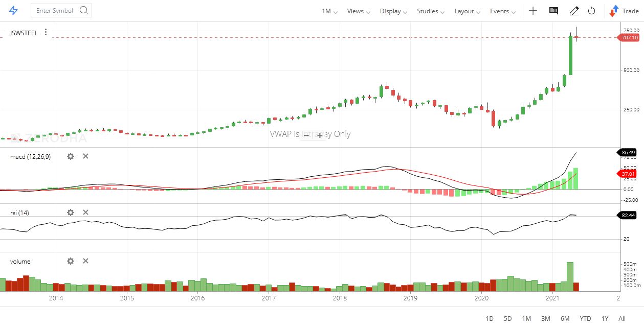This screenshot has width=644, height=329.
Task: Open rsi indicator settings gear
Action: pyautogui.click(x=70, y=212)
